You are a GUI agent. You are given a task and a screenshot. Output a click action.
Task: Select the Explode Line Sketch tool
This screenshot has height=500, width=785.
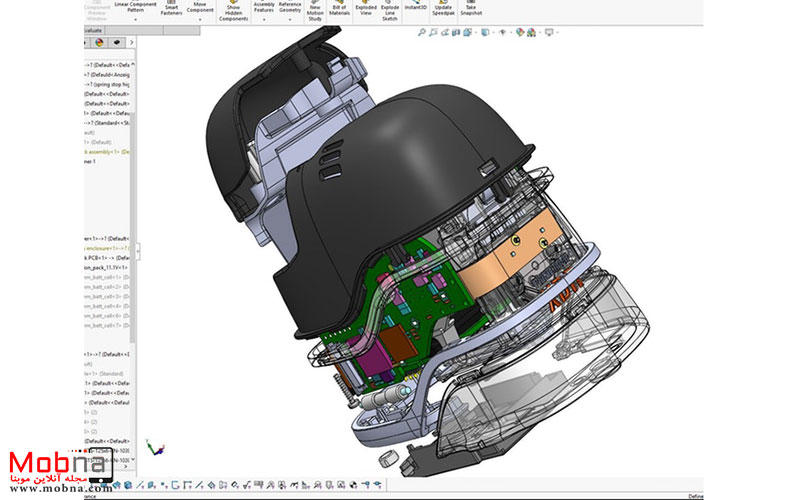coord(391,9)
